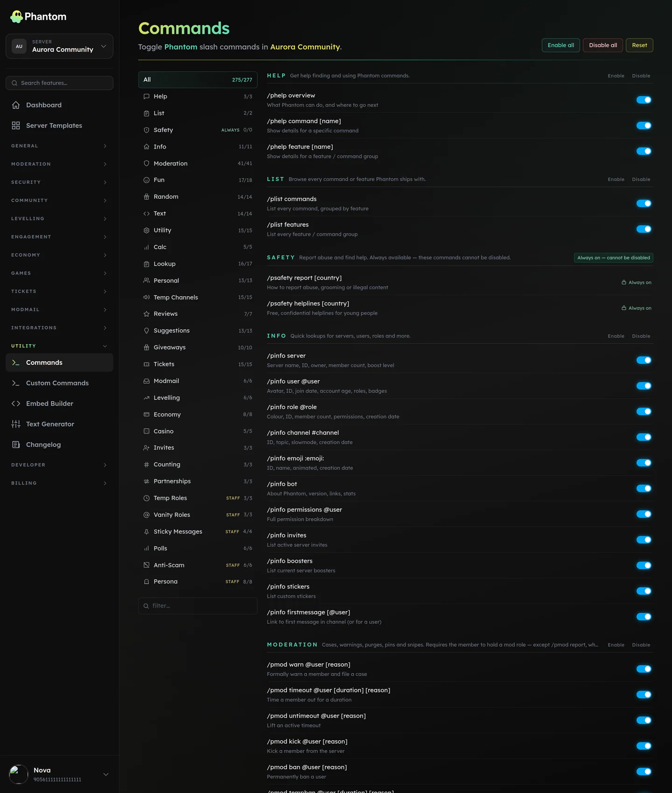Click the Custom Commands terminal icon

[x=16, y=383]
